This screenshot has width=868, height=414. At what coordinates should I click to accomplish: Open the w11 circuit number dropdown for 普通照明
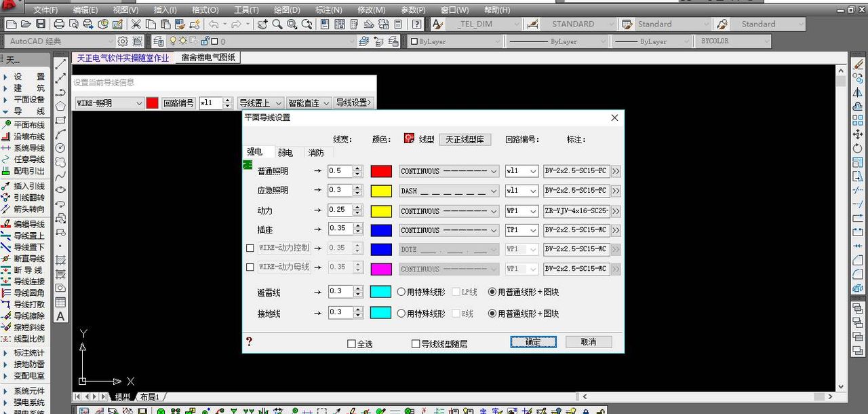[x=532, y=171]
